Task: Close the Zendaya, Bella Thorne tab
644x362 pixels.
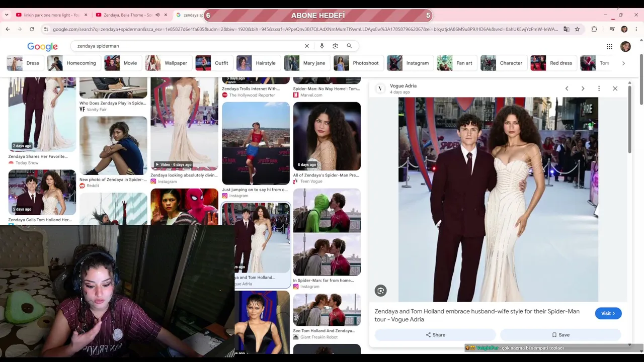Action: [x=166, y=15]
